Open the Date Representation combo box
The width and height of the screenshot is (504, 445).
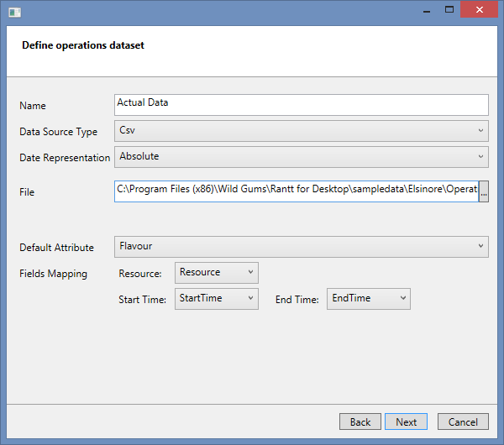[302, 157]
